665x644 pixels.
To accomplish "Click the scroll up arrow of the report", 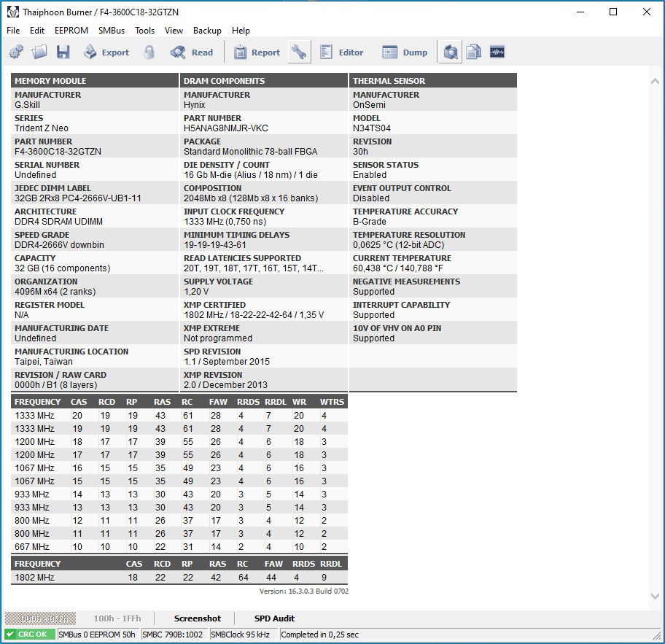I will (655, 82).
